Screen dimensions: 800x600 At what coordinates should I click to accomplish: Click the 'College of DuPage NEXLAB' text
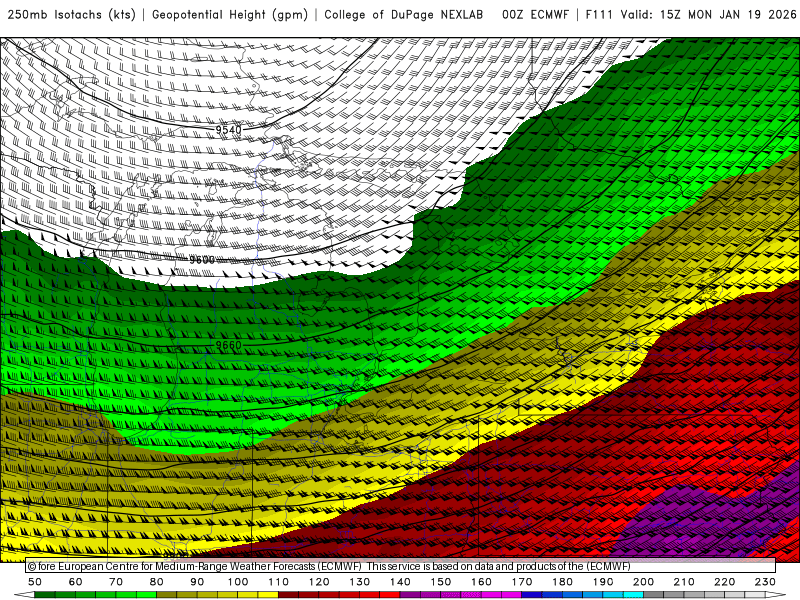click(404, 15)
